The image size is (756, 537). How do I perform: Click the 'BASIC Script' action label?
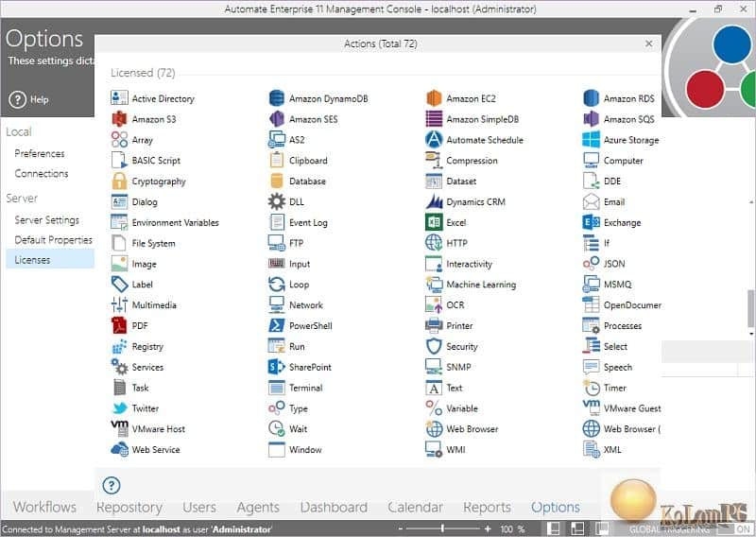coord(156,161)
